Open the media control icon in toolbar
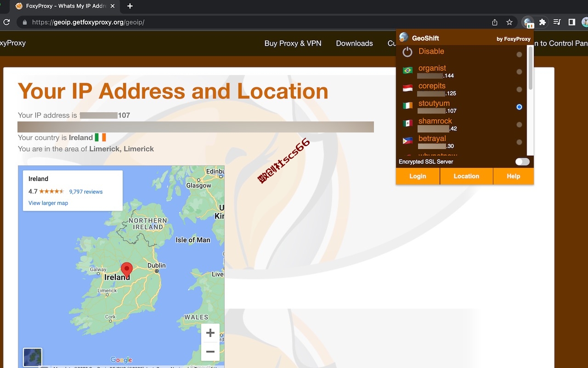The height and width of the screenshot is (368, 588). (557, 22)
